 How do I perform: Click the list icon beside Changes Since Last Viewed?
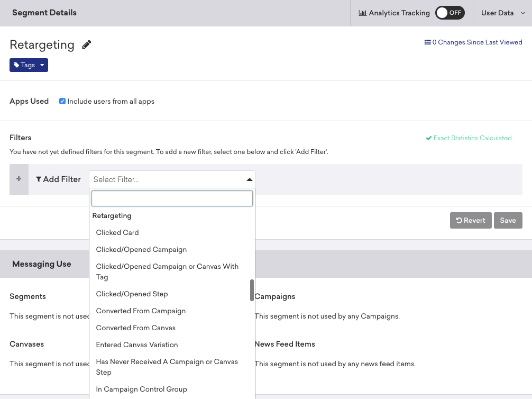427,42
